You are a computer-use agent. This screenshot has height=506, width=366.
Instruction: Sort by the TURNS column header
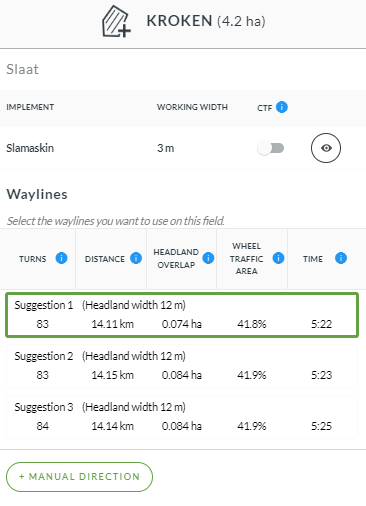[x=33, y=259]
